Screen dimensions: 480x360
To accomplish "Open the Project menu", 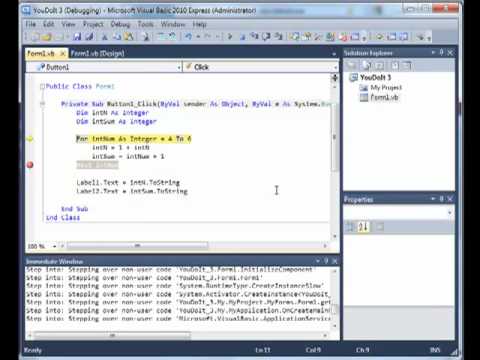I will [93, 24].
